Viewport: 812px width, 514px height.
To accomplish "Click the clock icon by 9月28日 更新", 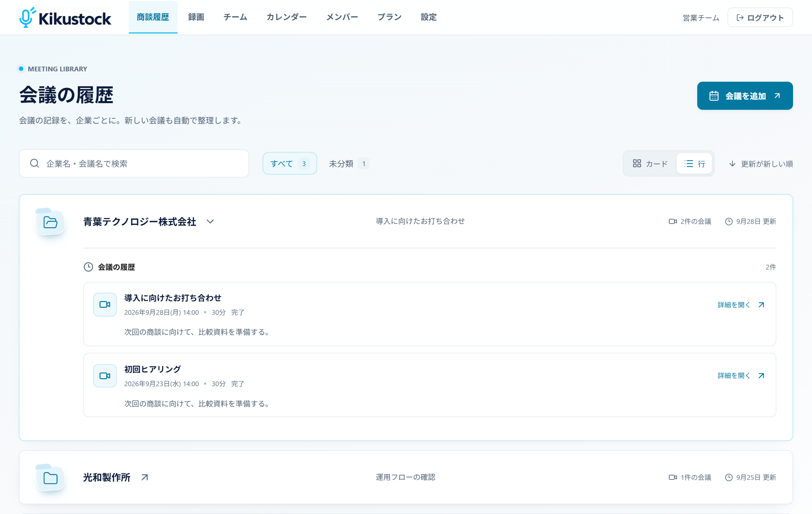I will click(x=729, y=221).
